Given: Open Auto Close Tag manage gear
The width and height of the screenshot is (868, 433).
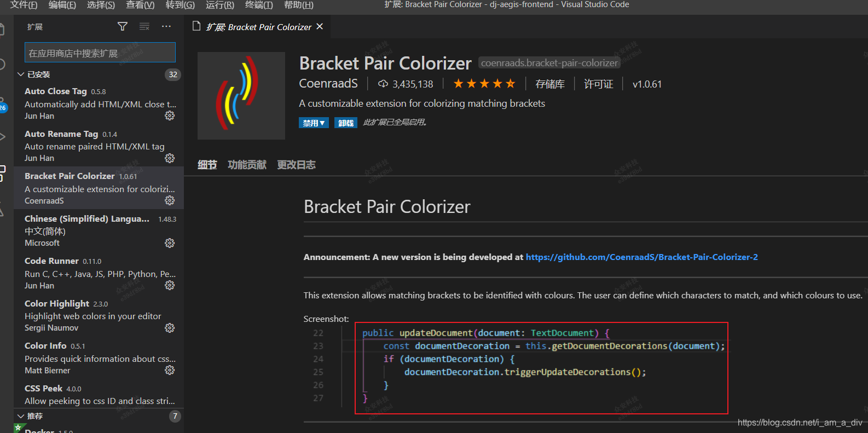Looking at the screenshot, I should coord(170,116).
